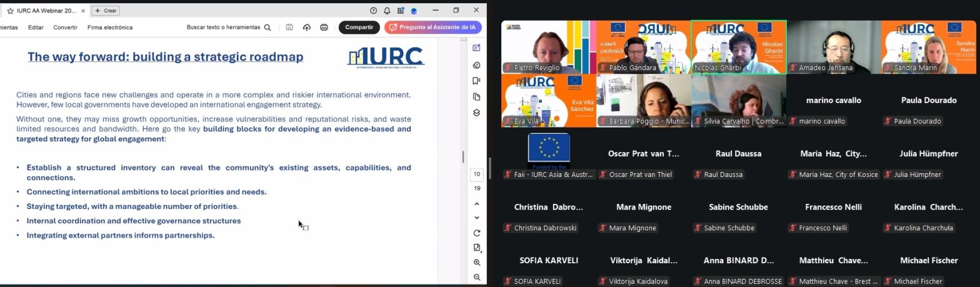Rotate the page with the rotate icon
This screenshot has width=980, height=287.
(x=477, y=233)
